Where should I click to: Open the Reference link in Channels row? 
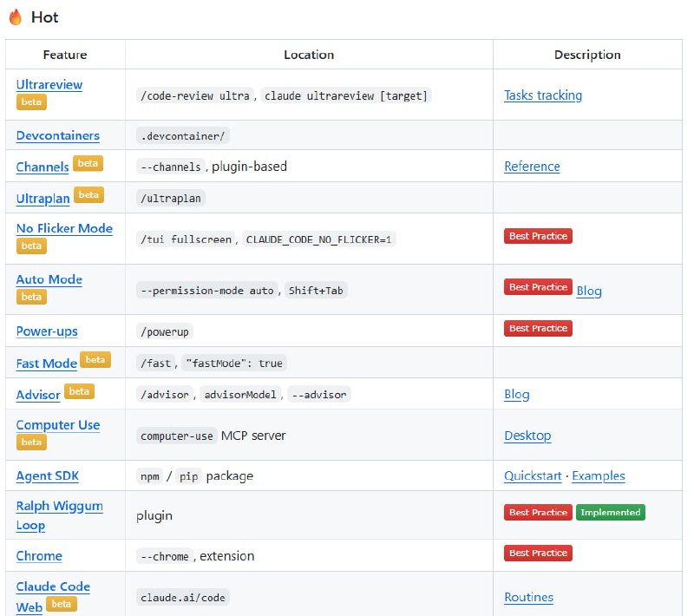click(532, 167)
